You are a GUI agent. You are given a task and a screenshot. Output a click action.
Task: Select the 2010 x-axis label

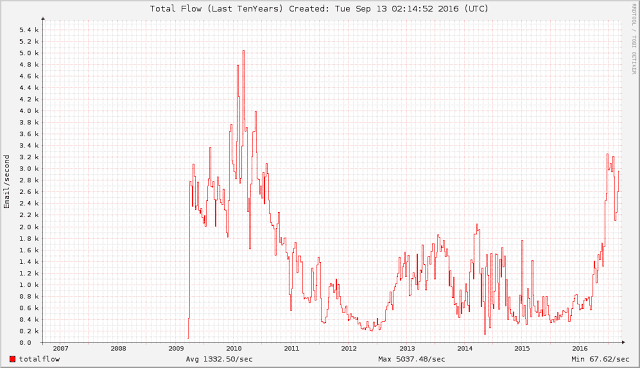click(x=233, y=348)
